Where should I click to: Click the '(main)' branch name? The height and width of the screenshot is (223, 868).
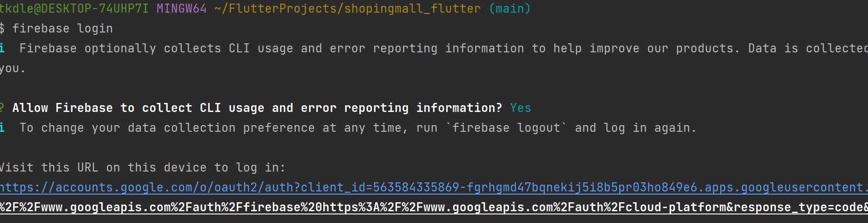click(x=510, y=9)
